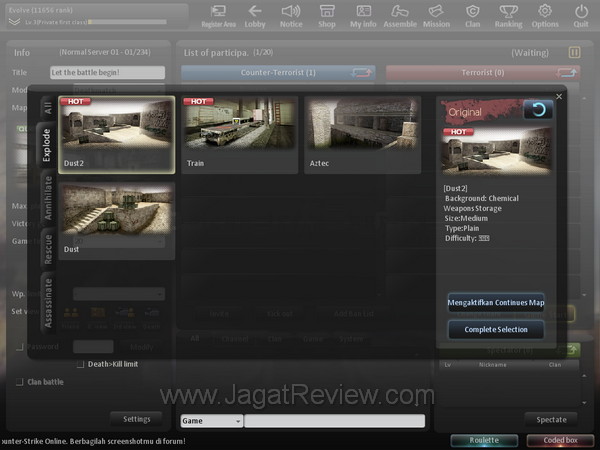The width and height of the screenshot is (600, 450).
Task: Choose the Dust map thumbnail
Action: pos(117,221)
